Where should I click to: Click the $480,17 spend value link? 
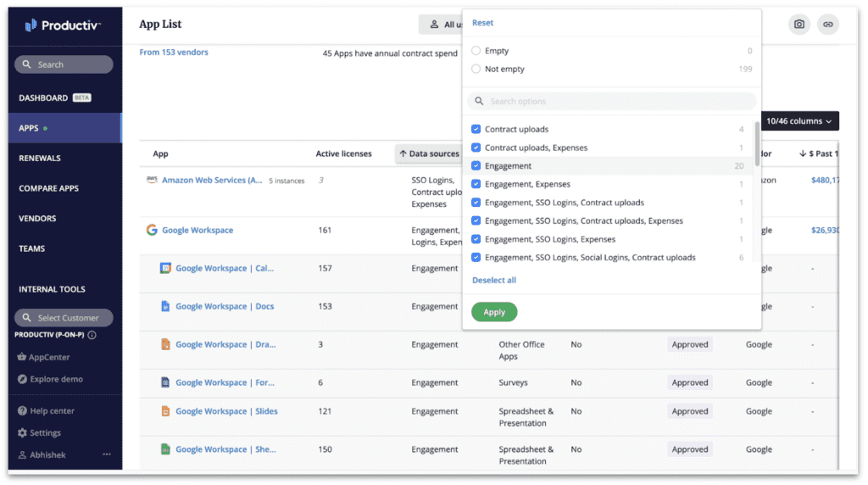(x=825, y=180)
